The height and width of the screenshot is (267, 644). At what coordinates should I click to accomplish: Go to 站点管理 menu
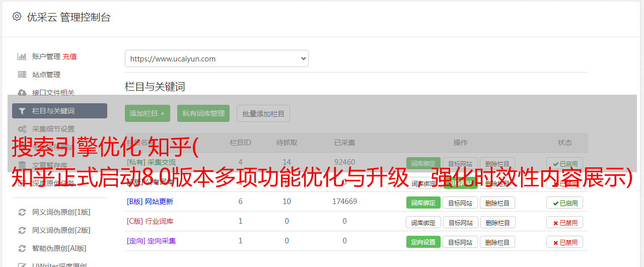(x=46, y=75)
